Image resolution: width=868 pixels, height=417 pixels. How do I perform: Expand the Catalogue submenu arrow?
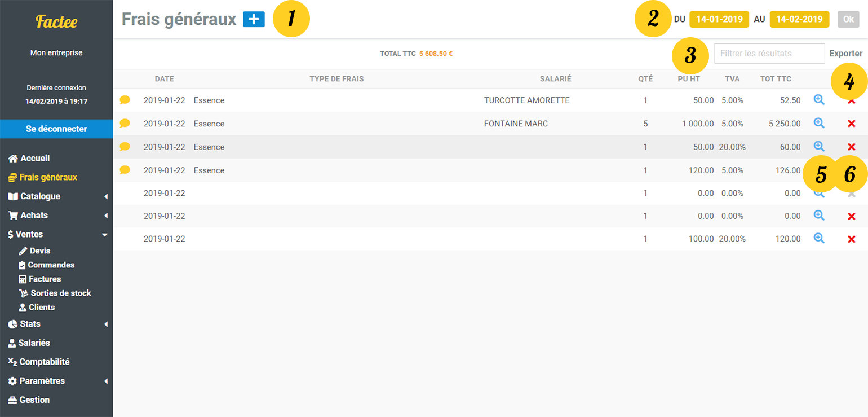(105, 197)
